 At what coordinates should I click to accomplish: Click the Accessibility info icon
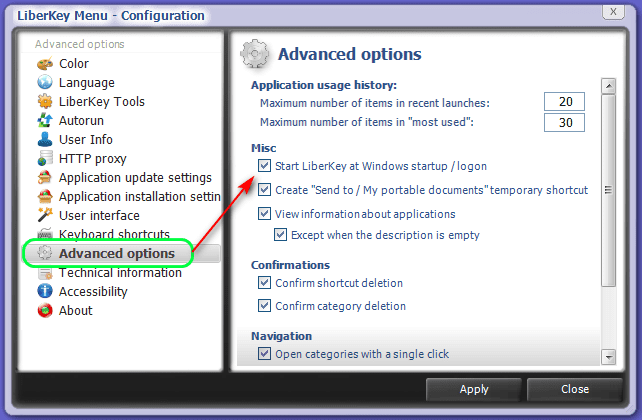click(x=45, y=291)
